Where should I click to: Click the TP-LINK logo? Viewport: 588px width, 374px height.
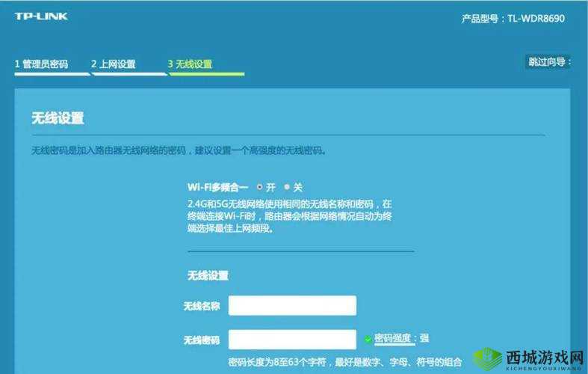(41, 16)
